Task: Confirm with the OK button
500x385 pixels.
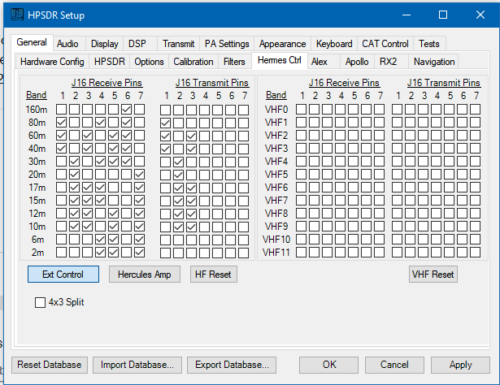Action: 329,365
